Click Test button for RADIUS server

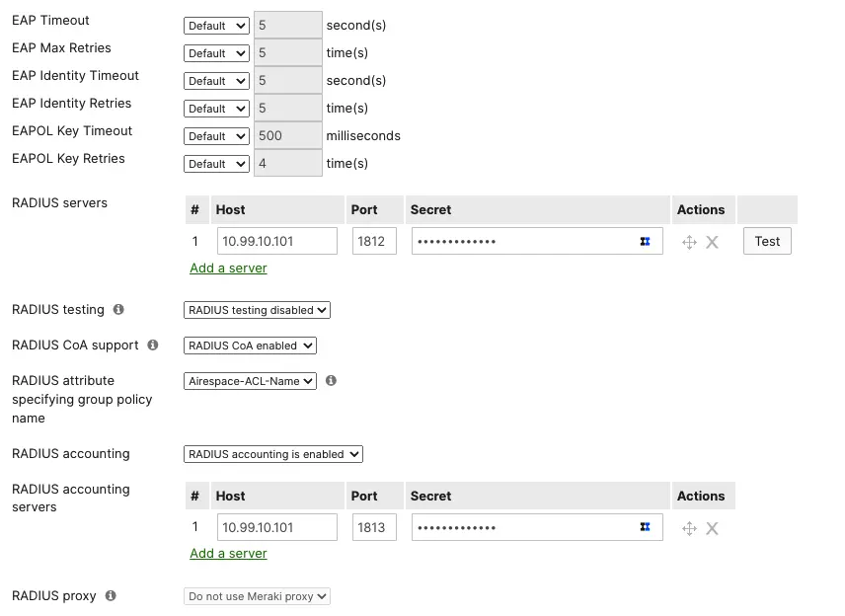coord(767,241)
